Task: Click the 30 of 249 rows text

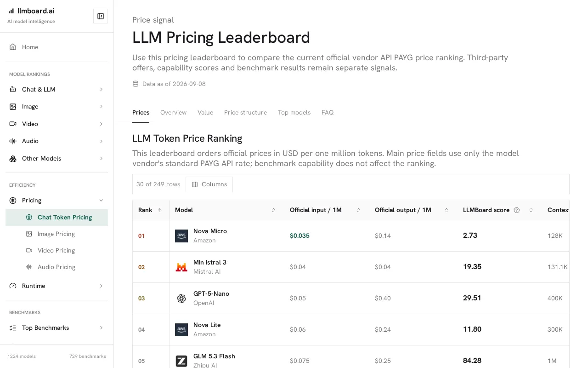Action: click(x=158, y=184)
